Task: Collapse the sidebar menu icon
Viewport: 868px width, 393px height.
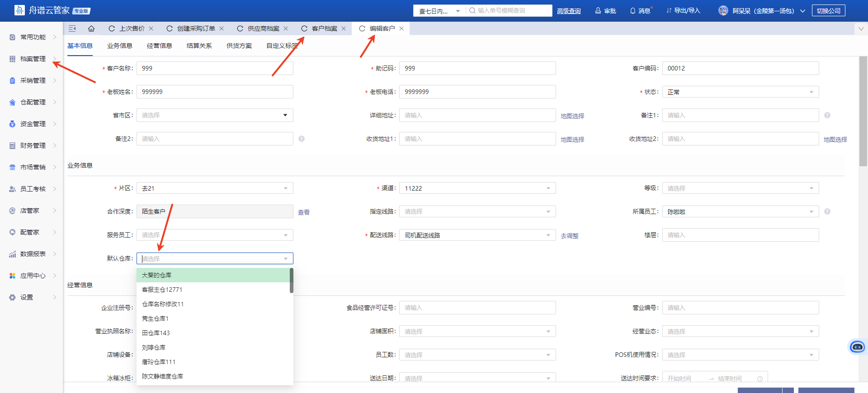Action: coord(72,28)
